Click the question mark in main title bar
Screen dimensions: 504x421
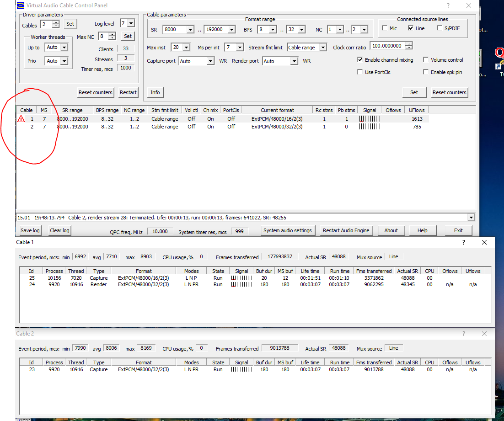point(448,5)
